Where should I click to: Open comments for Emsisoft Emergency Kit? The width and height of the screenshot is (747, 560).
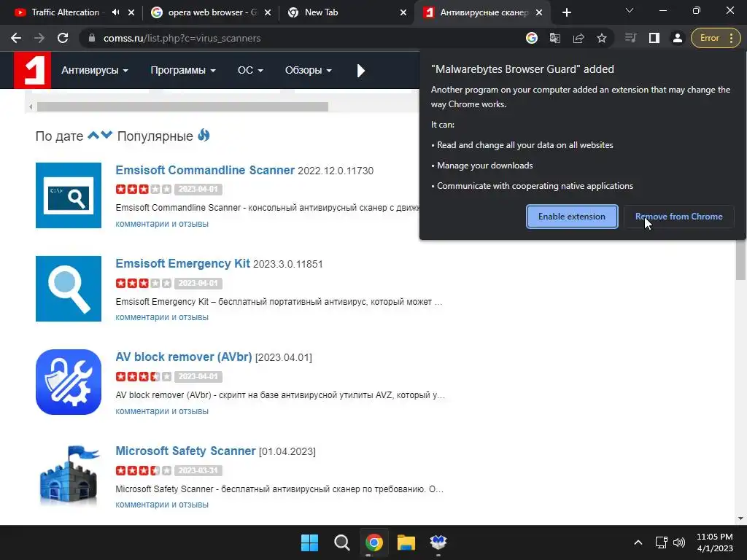pos(162,316)
